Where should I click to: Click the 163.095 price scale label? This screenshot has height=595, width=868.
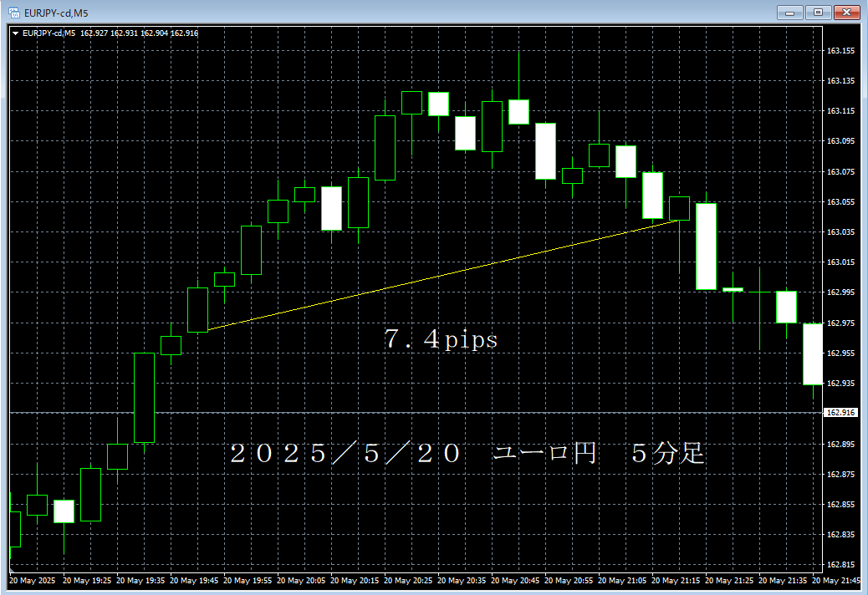[840, 141]
